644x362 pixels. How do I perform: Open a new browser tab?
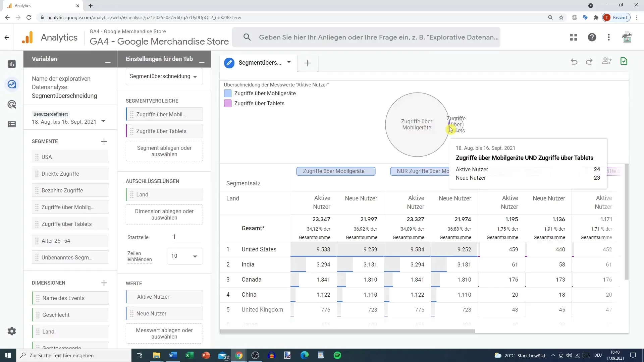(x=91, y=6)
